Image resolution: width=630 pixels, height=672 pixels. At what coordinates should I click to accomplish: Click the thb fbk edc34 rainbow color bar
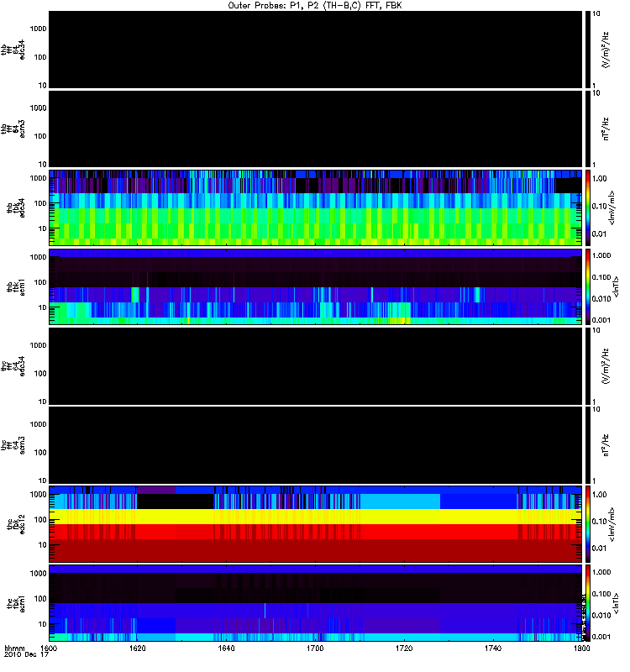[x=588, y=207]
